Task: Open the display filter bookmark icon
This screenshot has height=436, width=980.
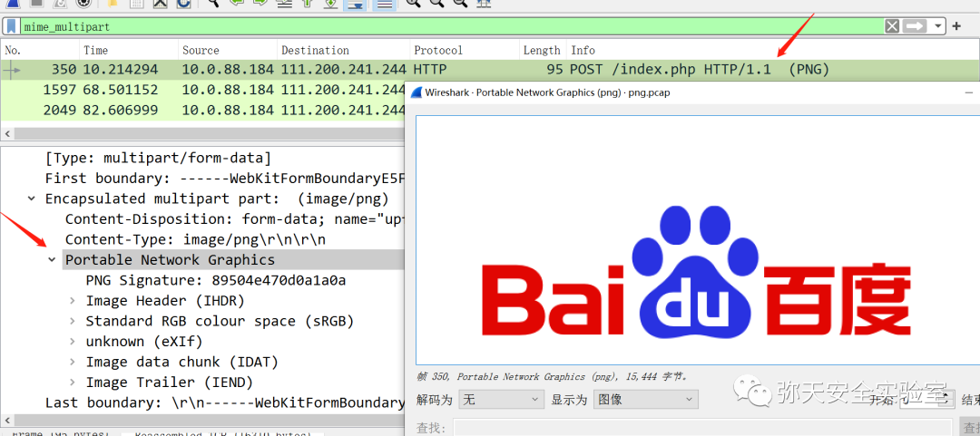Action: [x=13, y=26]
